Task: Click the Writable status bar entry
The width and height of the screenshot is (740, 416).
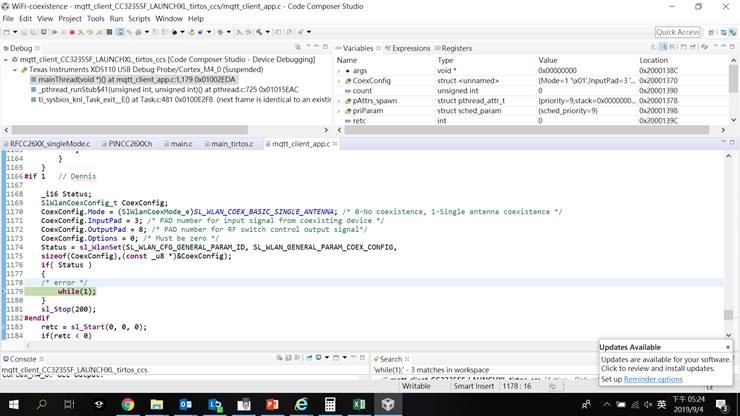Action: pyautogui.click(x=416, y=386)
